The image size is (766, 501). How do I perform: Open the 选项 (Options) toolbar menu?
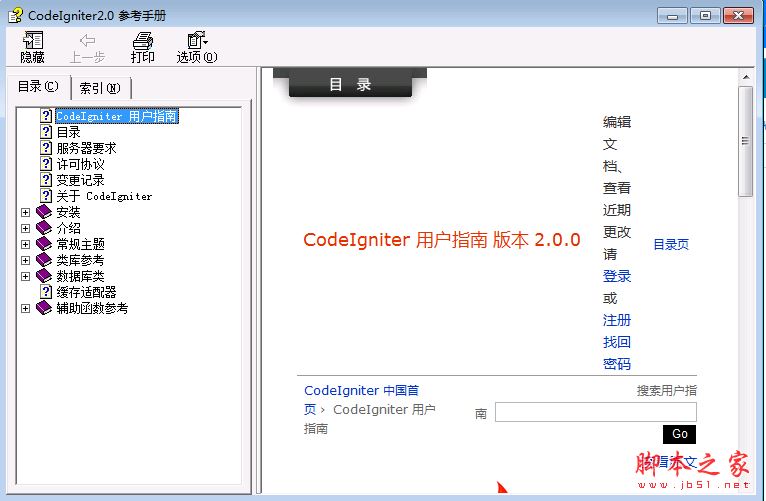pyautogui.click(x=197, y=47)
